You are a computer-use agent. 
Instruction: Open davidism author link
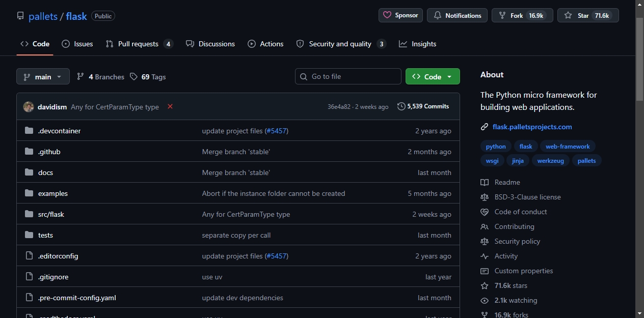click(x=52, y=107)
